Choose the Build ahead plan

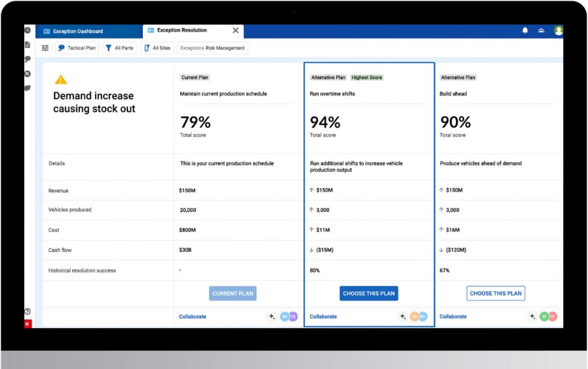click(x=496, y=294)
